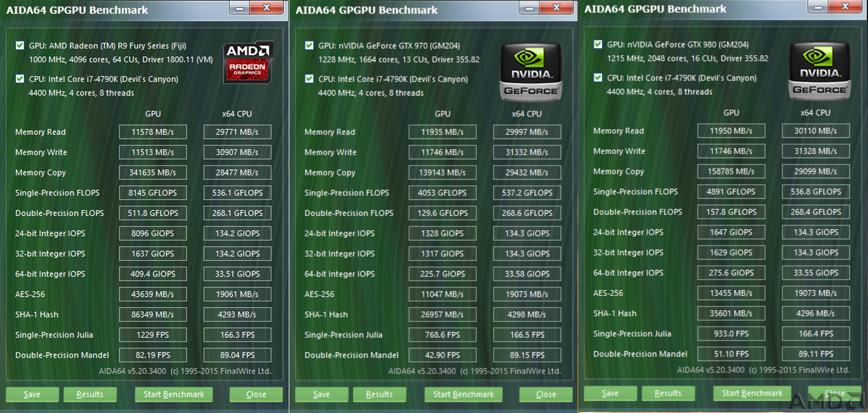The height and width of the screenshot is (413, 868).
Task: Select the 933.0 FPS Julia result
Action: (731, 334)
